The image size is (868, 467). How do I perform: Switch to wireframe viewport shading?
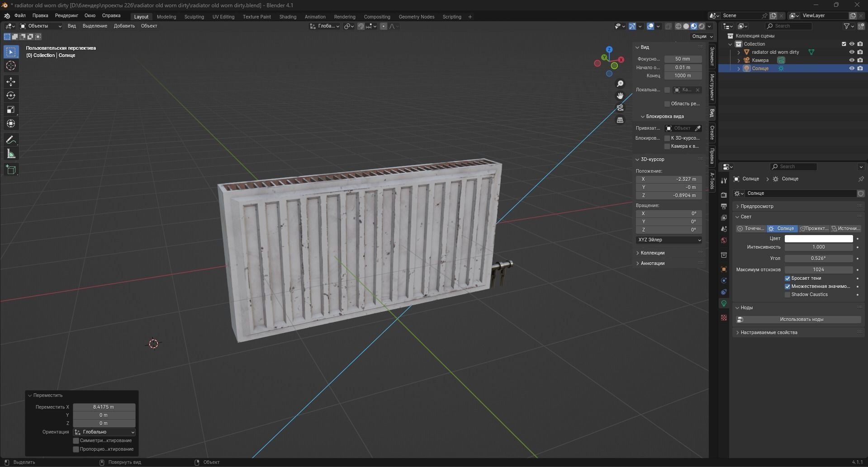click(678, 26)
